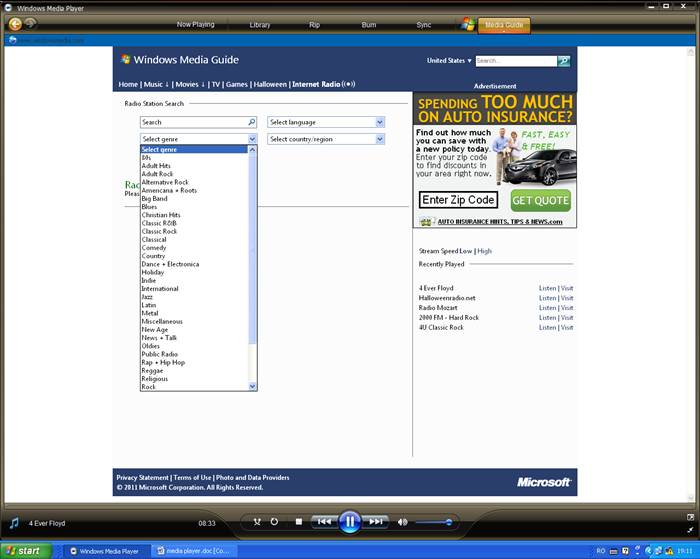Listen to Radio Mozart
The image size is (700, 559).
(x=547, y=308)
